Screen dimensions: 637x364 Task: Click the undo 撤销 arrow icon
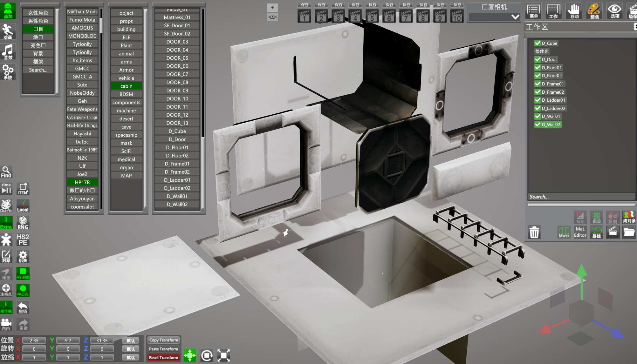coord(23,307)
